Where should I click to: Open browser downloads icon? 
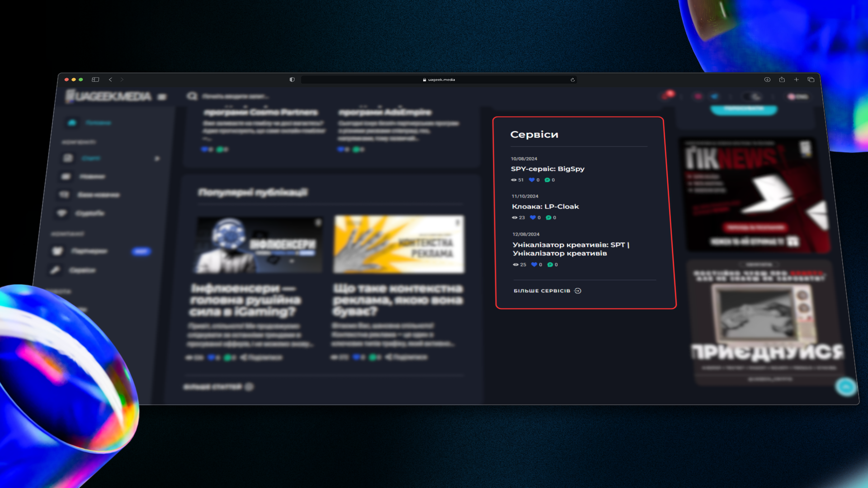point(767,80)
